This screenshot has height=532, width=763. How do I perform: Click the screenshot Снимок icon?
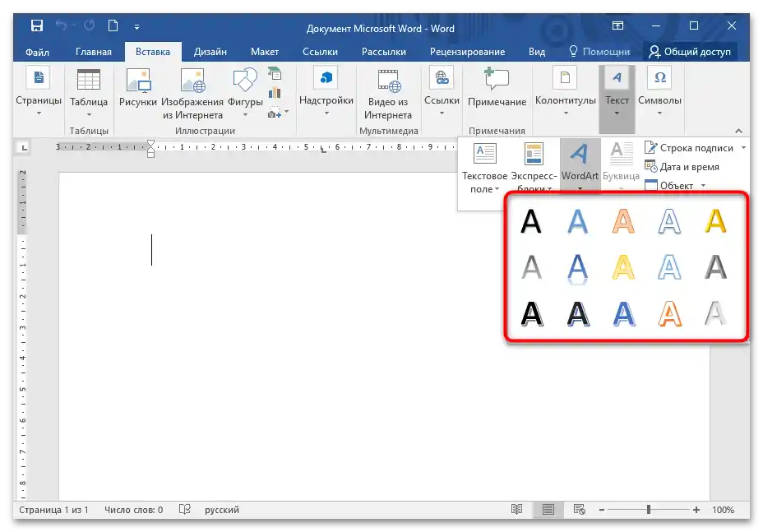point(275,113)
